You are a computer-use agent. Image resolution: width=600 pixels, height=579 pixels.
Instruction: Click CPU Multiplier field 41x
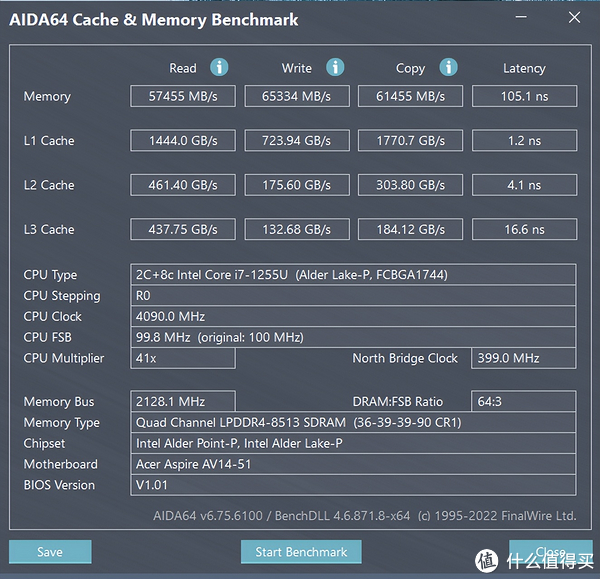pos(183,358)
